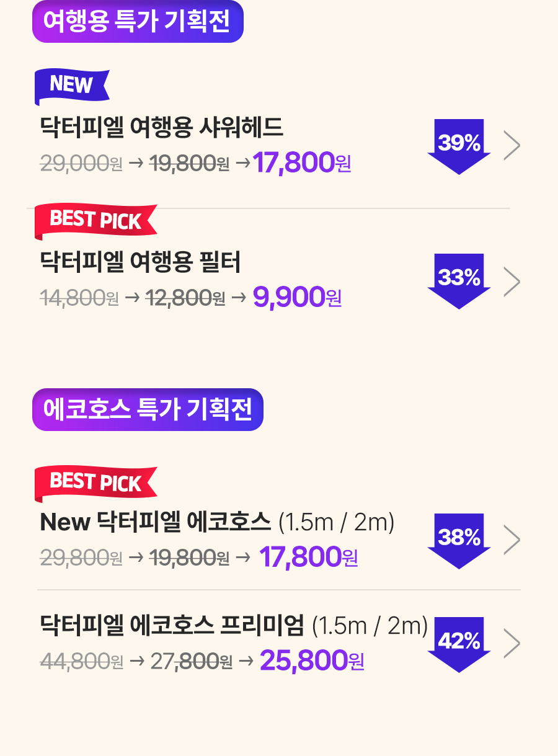Click BEST PICK ribbon above 에코호스
558x756 pixels.
(95, 484)
